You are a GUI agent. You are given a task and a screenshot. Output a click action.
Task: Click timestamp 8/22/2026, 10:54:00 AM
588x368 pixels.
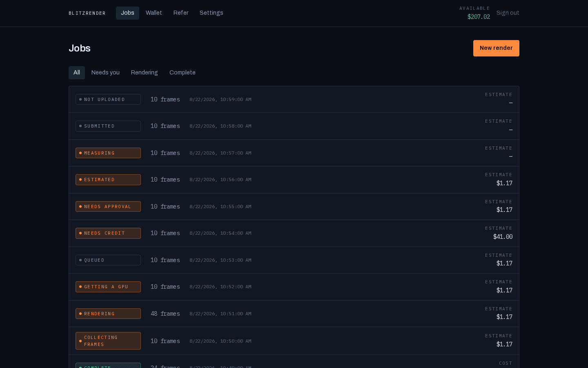[220, 233]
